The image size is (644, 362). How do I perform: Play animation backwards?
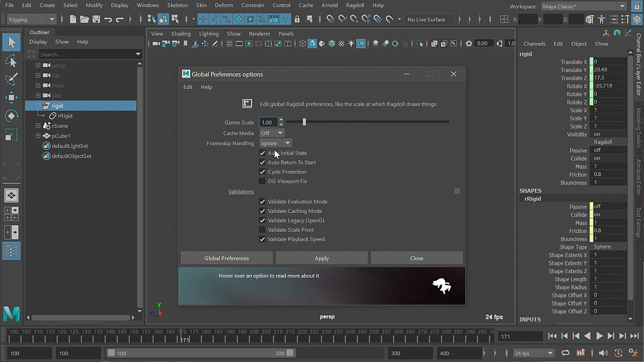[x=588, y=336]
